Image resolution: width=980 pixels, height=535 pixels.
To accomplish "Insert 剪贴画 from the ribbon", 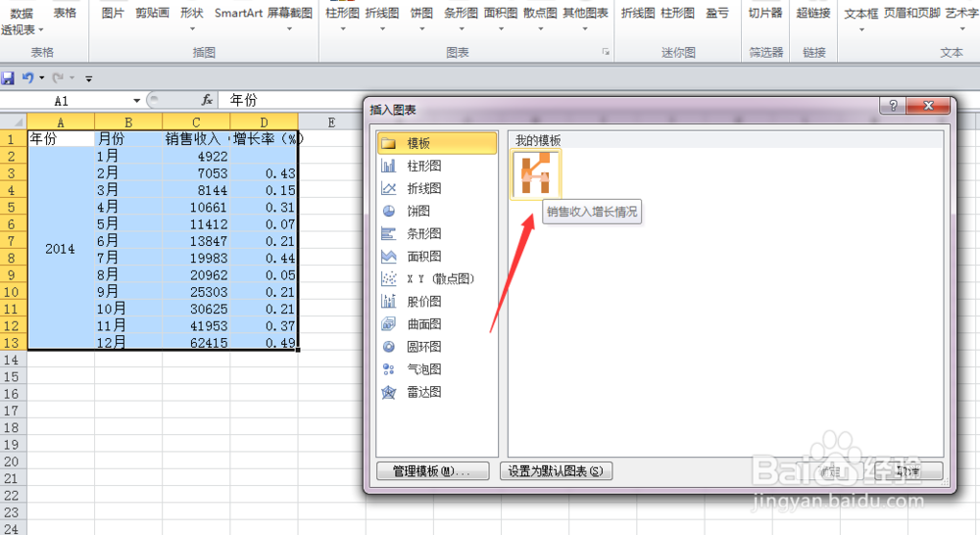I will pos(152,14).
